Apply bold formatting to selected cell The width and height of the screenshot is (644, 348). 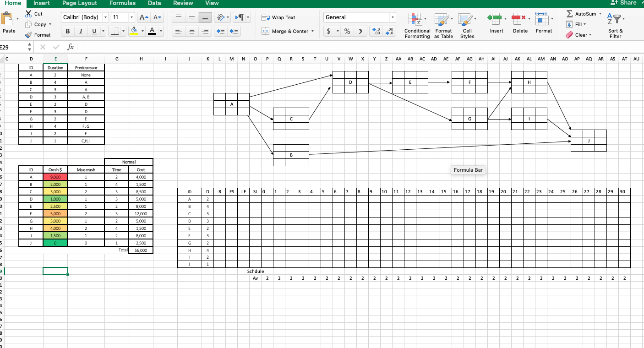point(67,31)
